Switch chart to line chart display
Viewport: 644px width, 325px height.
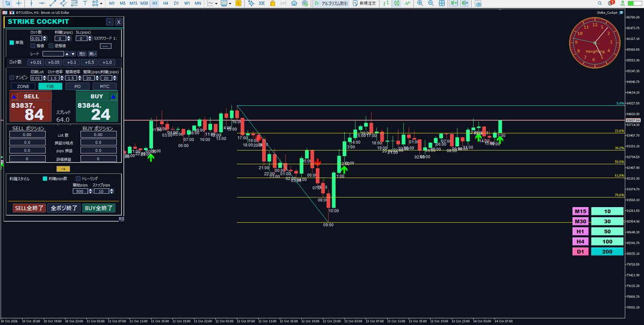click(407, 3)
